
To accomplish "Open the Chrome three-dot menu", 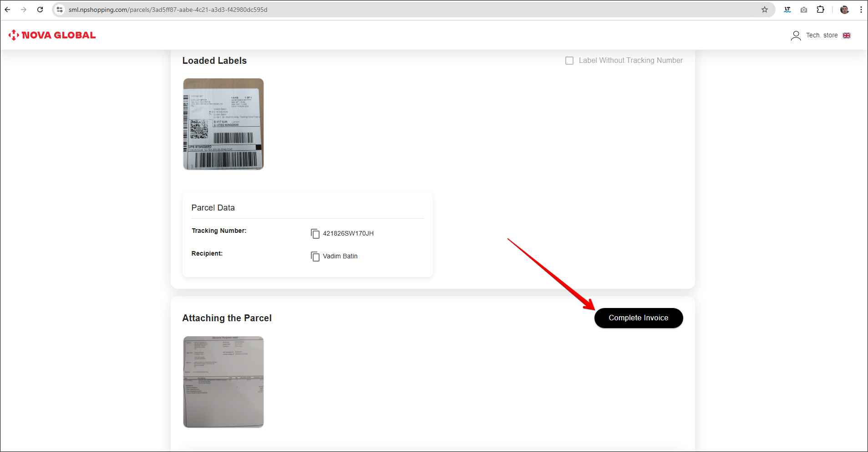I will point(861,10).
